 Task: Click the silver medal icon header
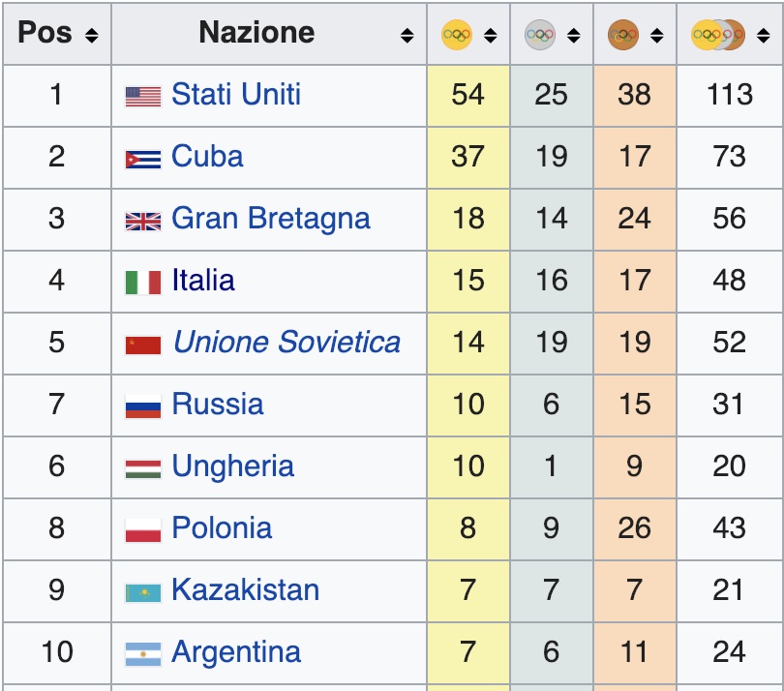tap(540, 35)
